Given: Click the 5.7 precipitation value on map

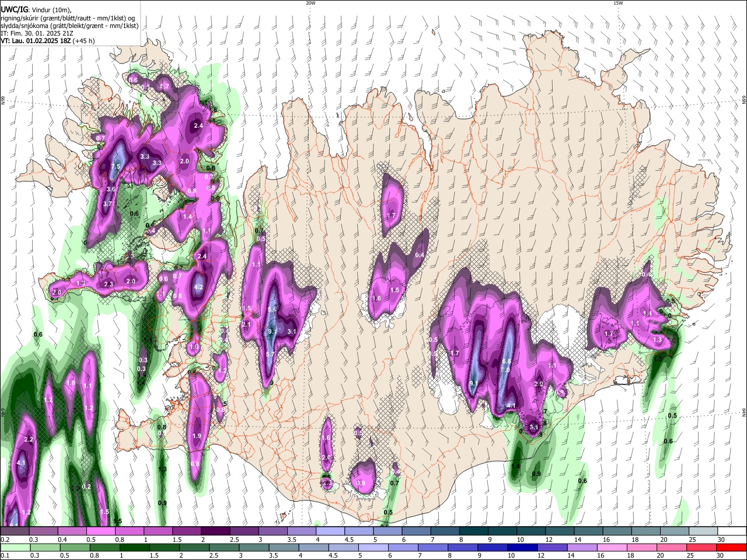Looking at the screenshot, I should click(270, 354).
